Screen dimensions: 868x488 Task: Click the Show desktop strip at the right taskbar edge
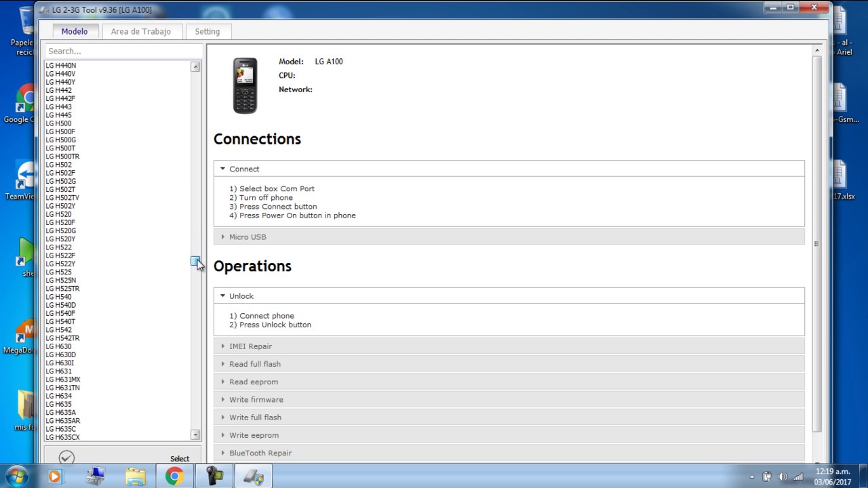[863, 476]
